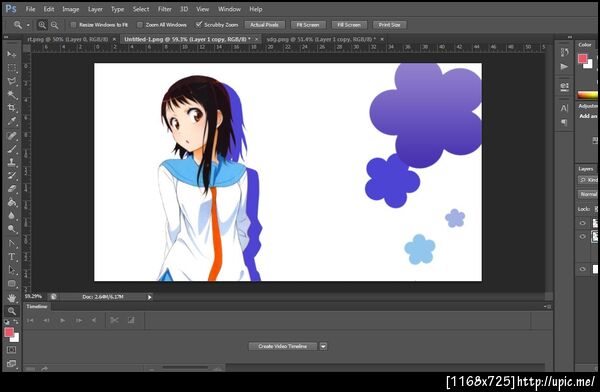
Task: Select the Horizontal Type tool
Action: 11,257
